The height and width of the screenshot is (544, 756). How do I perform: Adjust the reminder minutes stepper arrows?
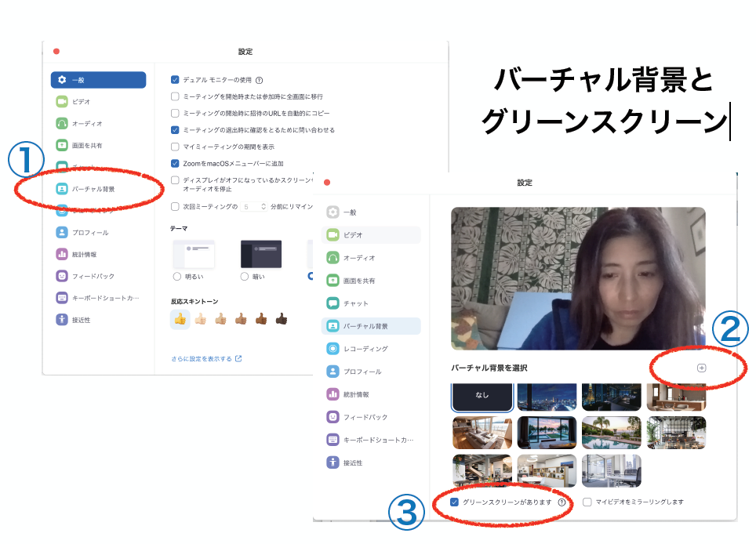click(263, 207)
